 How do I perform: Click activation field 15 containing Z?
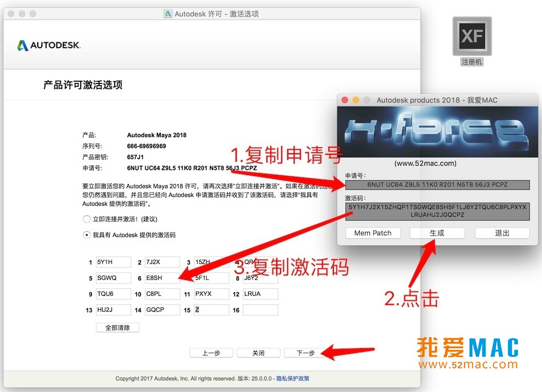[211, 310]
